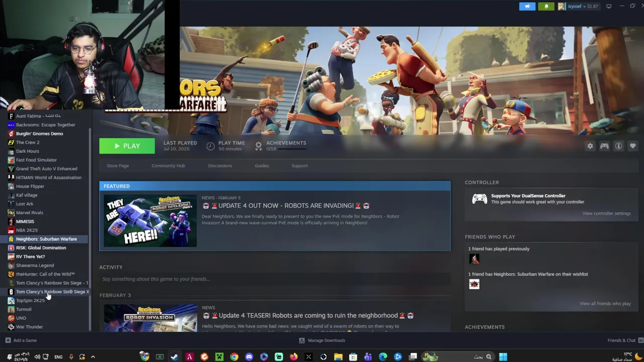Select HITMAN World of Assassination
The height and width of the screenshot is (362, 644).
48,177
